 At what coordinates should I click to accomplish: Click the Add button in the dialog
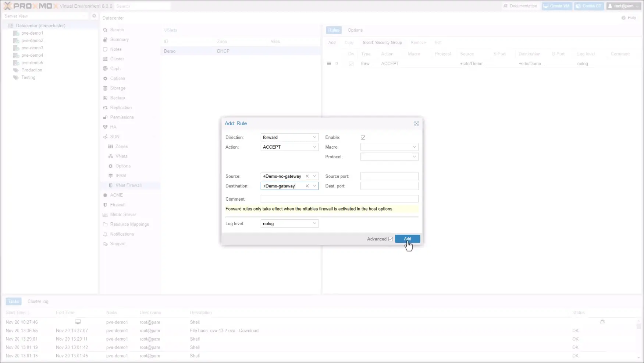(408, 239)
